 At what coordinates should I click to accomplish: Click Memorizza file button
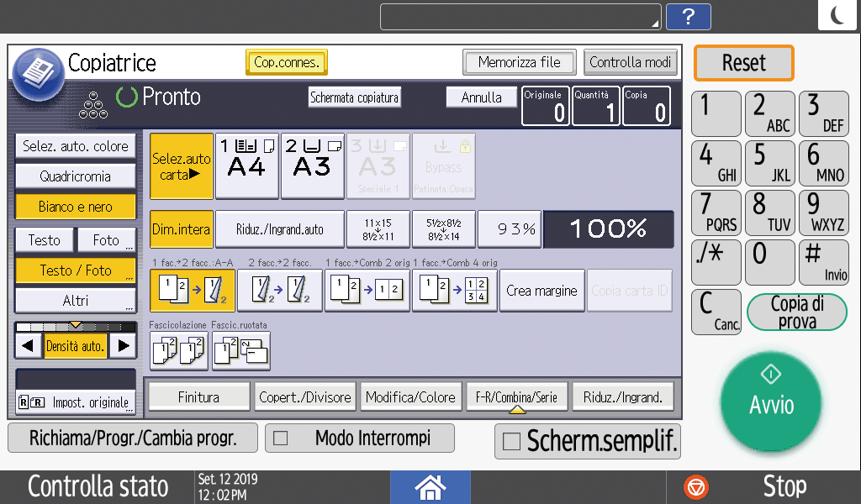click(520, 62)
